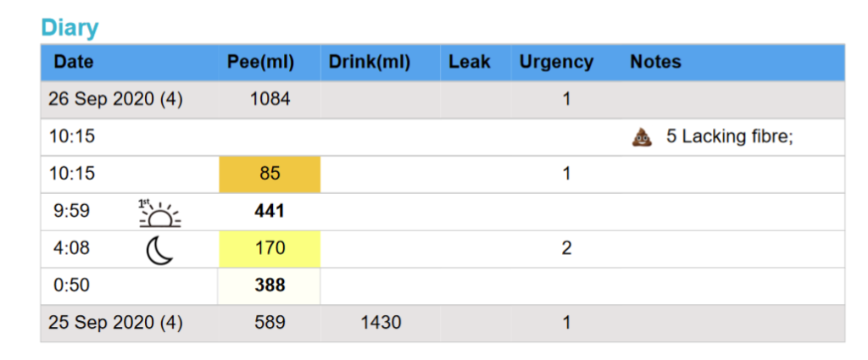Click the Notes column header
Viewport: 868px width, 360px height.
click(655, 62)
